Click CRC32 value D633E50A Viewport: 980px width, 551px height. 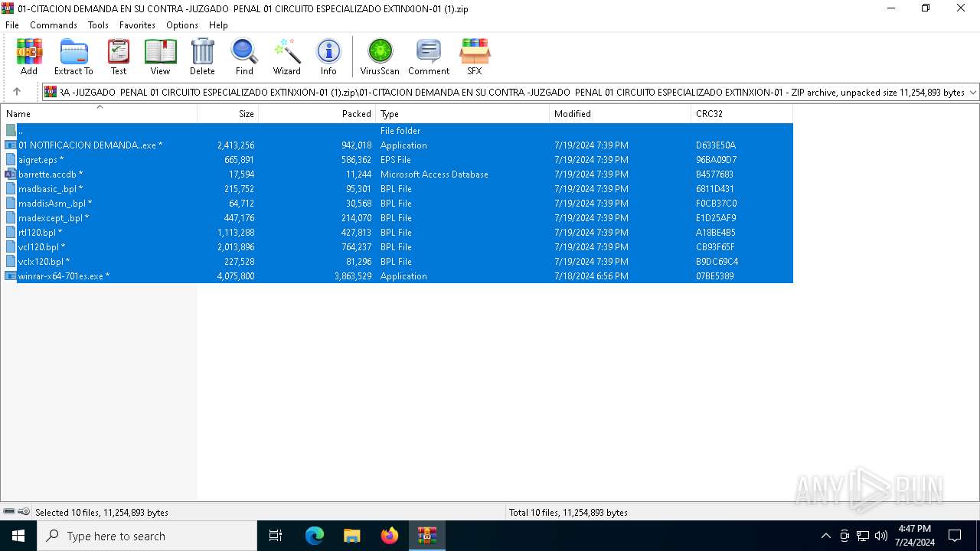pyautogui.click(x=716, y=145)
